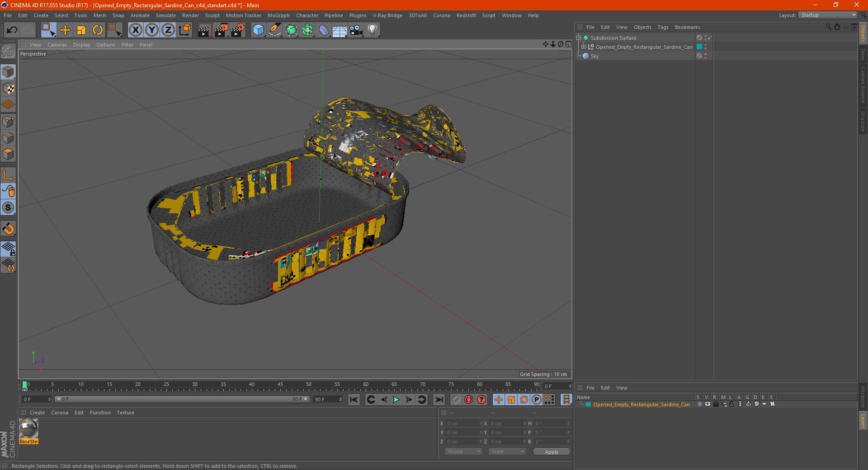Switch to Texture mode in left palette

tap(9, 89)
